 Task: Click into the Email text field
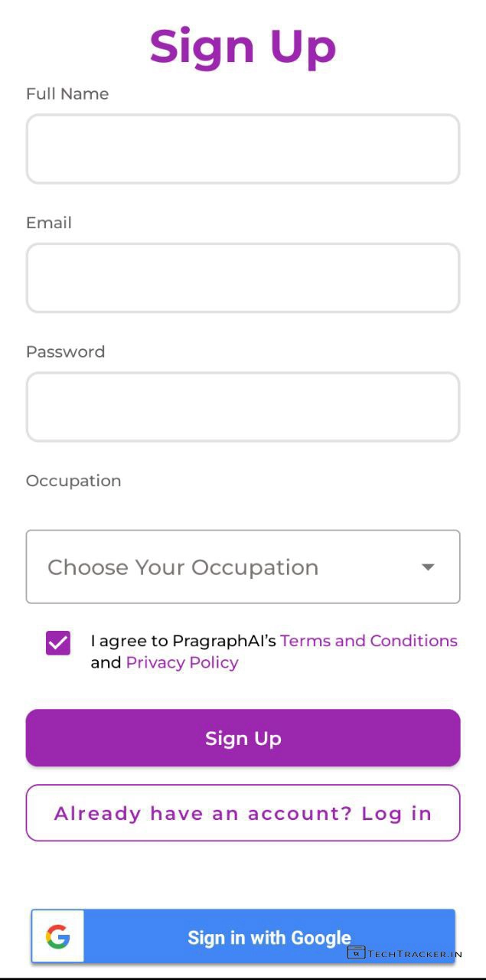pyautogui.click(x=243, y=278)
